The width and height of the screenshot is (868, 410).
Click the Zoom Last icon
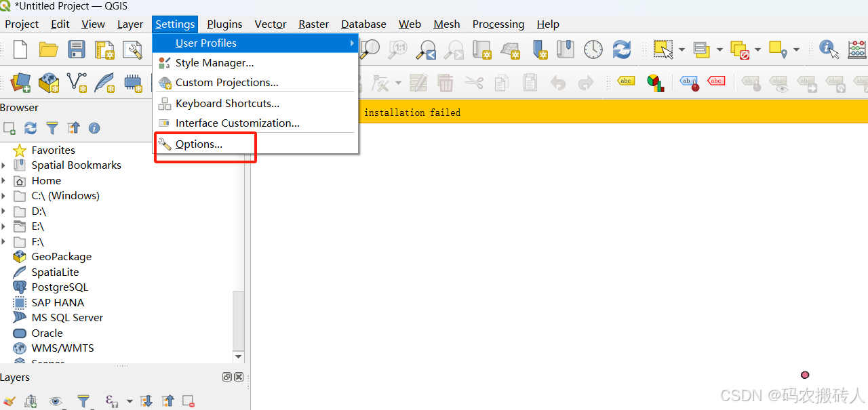tap(427, 49)
